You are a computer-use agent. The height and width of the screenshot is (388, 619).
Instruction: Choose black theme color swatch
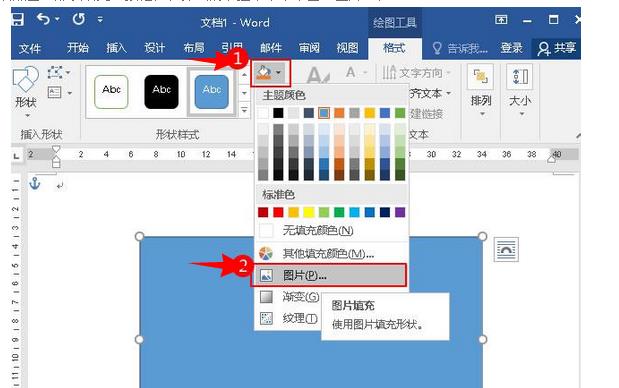coord(278,113)
